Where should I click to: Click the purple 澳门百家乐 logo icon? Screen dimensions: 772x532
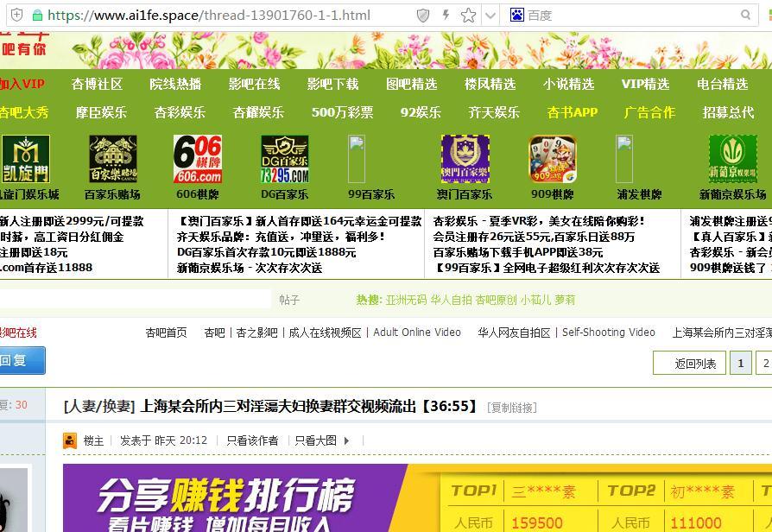pyautogui.click(x=465, y=159)
